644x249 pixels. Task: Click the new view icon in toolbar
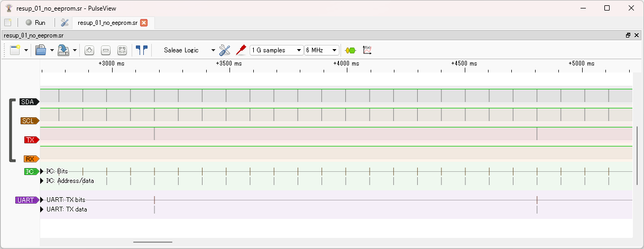(x=15, y=50)
